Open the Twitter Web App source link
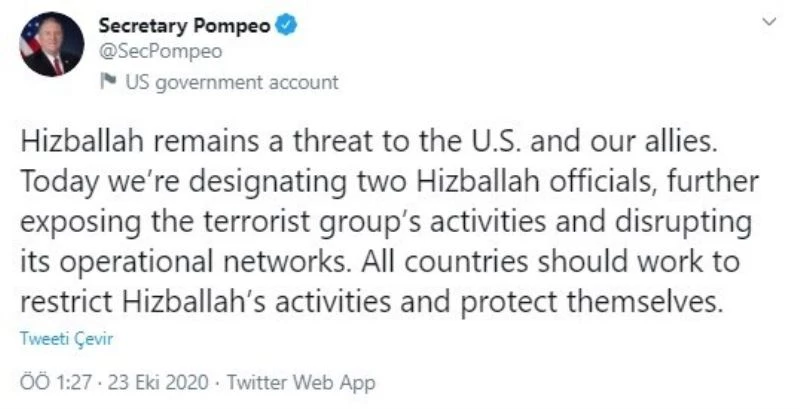Image resolution: width=800 pixels, height=409 pixels. click(x=305, y=382)
